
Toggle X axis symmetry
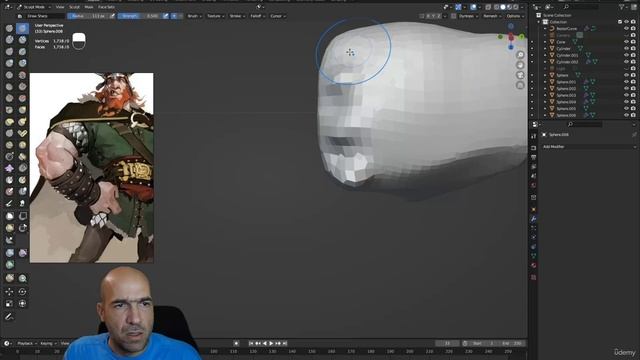pos(428,16)
